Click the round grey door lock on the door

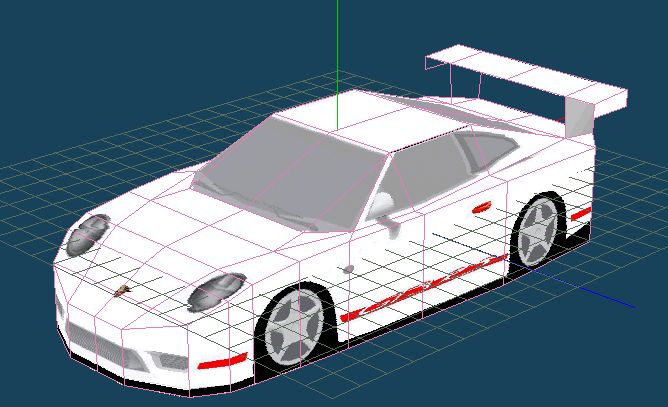348,269
